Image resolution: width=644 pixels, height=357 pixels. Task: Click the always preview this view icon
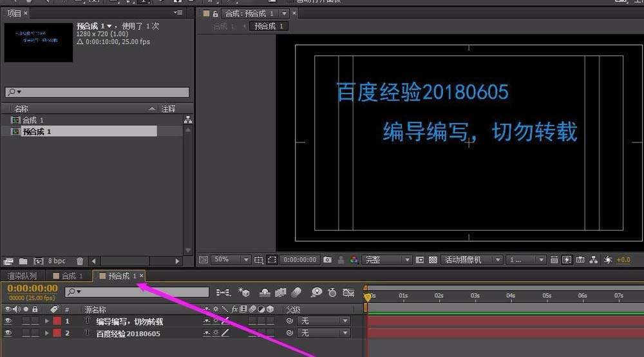coord(204,260)
